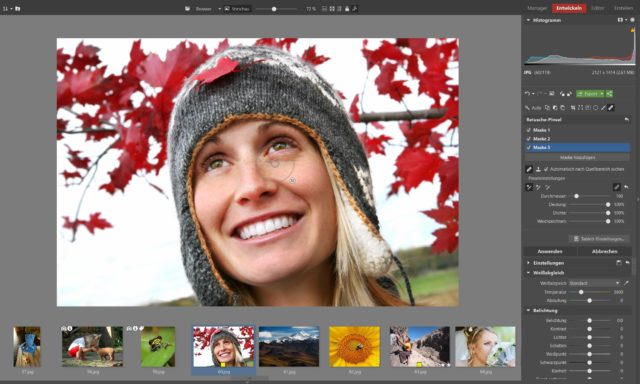640x384 pixels.
Task: Select the Retouching Brush tool icon
Action: coord(611,108)
